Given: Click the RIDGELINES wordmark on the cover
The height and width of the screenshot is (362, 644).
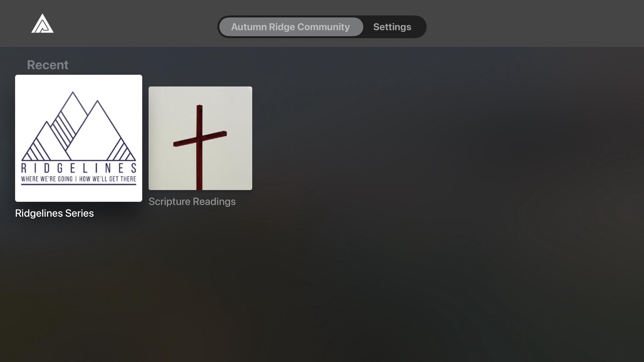Looking at the screenshot, I should tap(78, 168).
